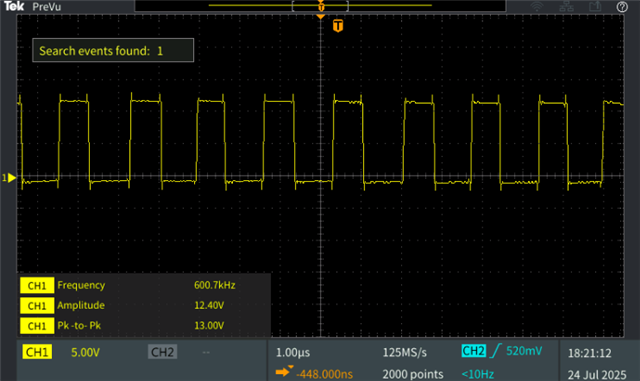Open the CH1 Pk-to-Pk measurement readout
The image size is (640, 381).
145,326
